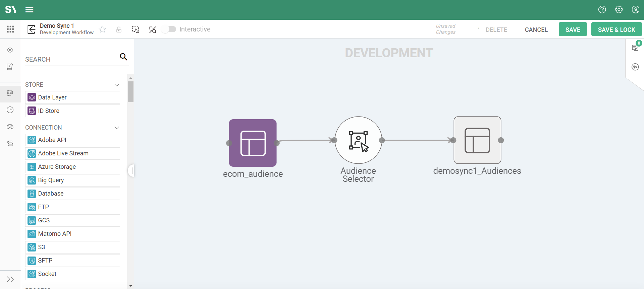Click the fit-to-screen collapse icon

(x=153, y=29)
